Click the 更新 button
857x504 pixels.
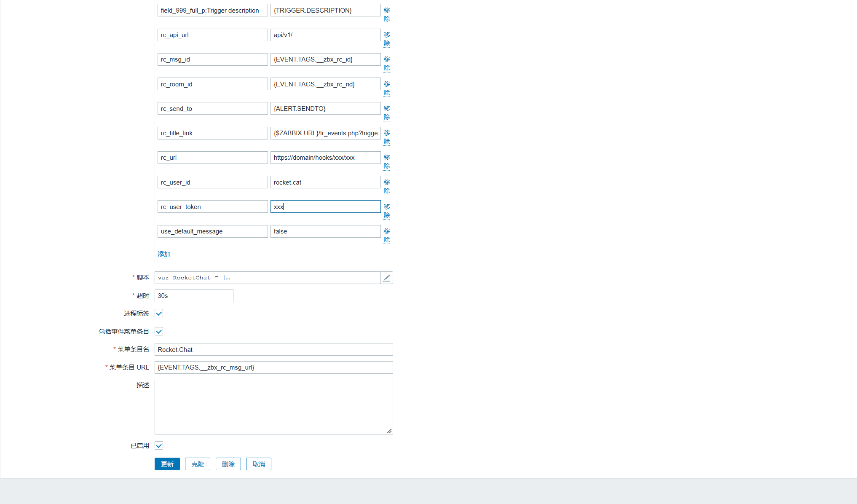pos(167,464)
